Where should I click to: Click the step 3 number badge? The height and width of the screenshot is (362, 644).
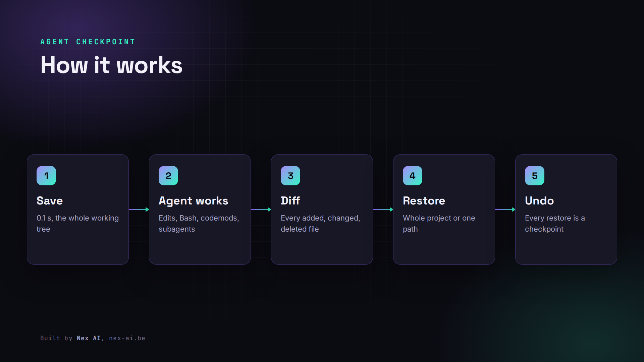click(290, 176)
